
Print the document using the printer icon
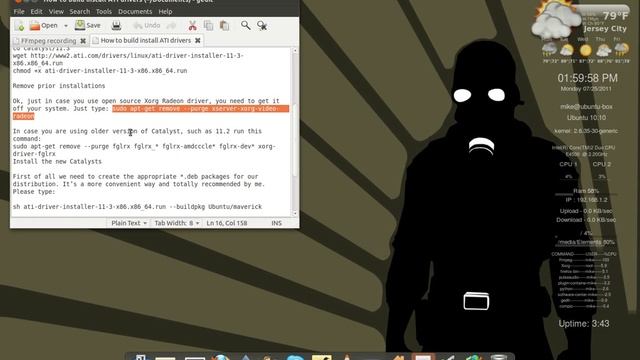pyautogui.click(x=116, y=25)
